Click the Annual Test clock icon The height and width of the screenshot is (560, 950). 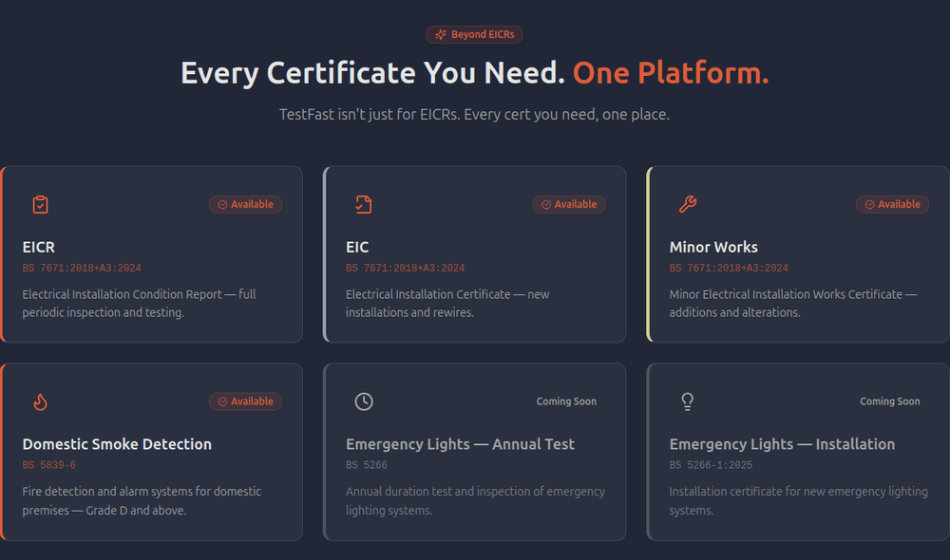pos(364,401)
